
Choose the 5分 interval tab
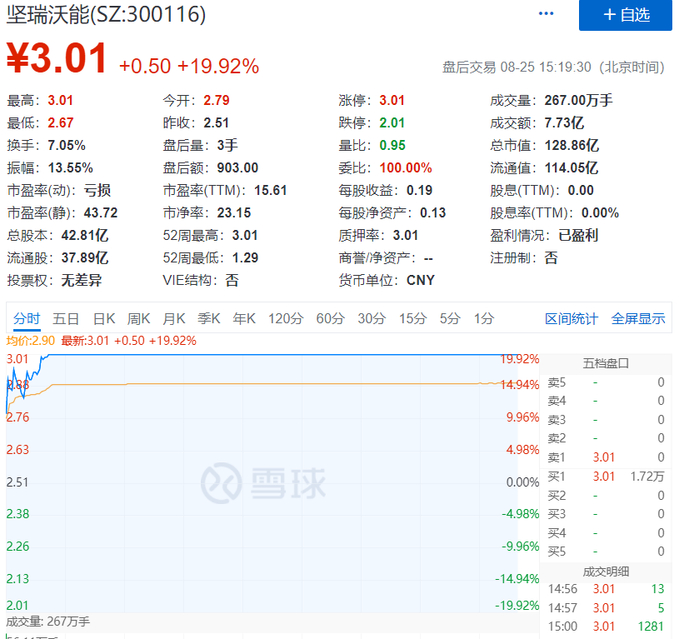point(450,318)
